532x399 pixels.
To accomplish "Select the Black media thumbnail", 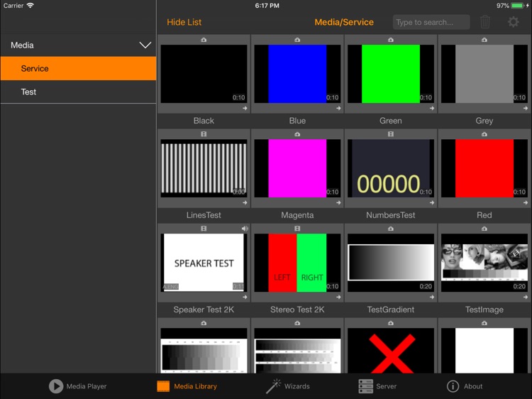I will (204, 74).
